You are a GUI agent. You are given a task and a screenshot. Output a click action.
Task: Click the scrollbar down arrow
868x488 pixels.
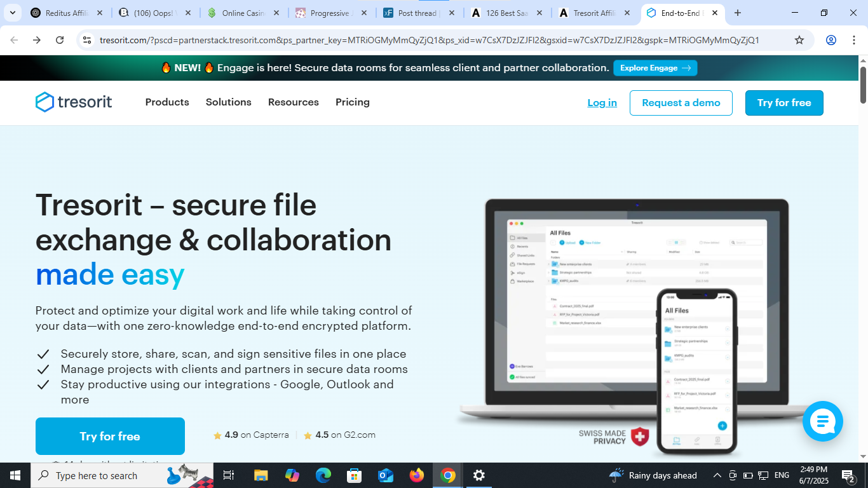(x=864, y=457)
